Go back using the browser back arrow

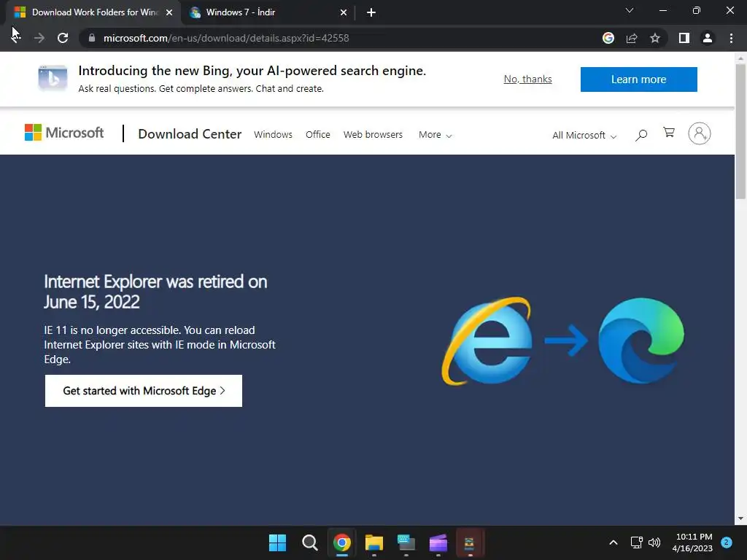16,38
